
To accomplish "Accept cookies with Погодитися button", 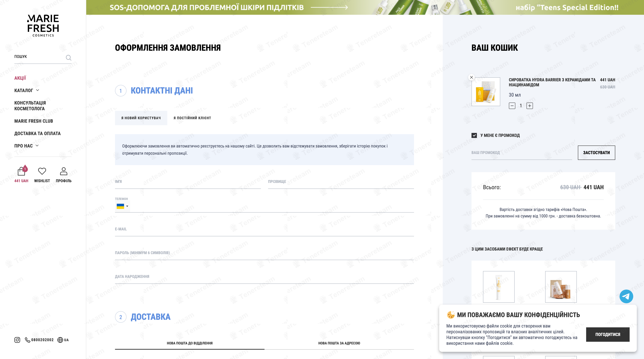I will [x=608, y=335].
